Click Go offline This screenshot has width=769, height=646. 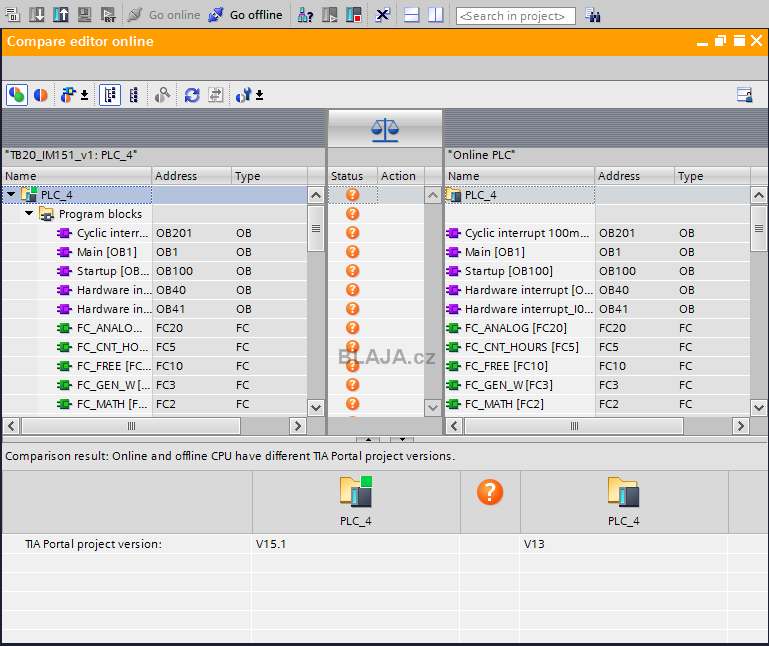coord(245,15)
